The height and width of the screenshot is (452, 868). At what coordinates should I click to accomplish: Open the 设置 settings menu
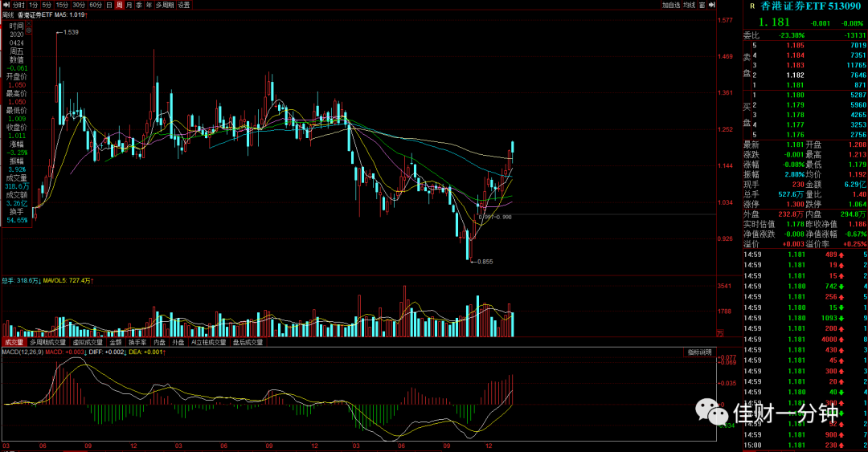pyautogui.click(x=184, y=5)
